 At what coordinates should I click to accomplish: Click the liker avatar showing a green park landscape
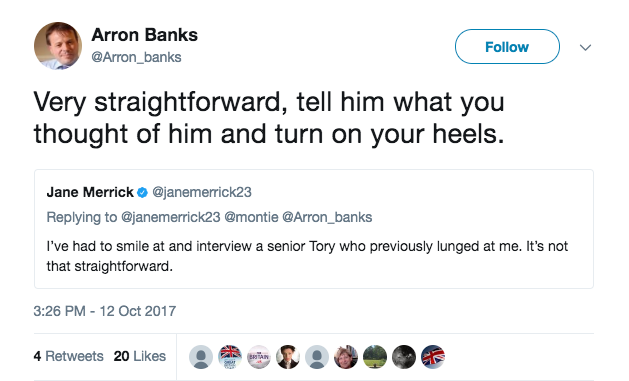tap(375, 357)
